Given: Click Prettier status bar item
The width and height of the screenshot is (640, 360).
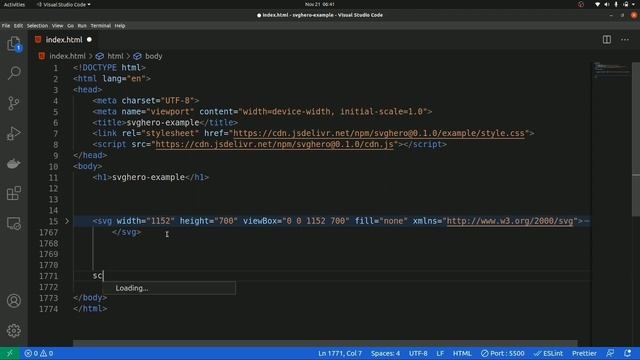Looking at the screenshot, I should click(584, 353).
